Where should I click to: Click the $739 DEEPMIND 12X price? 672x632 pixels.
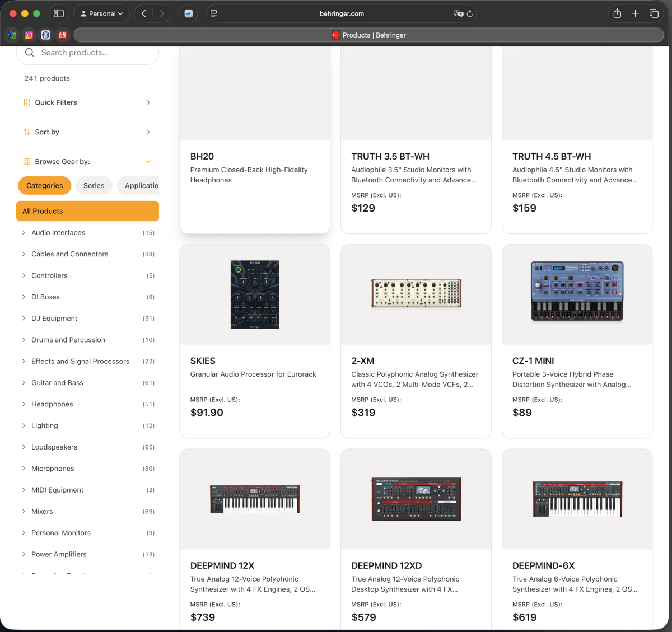pyautogui.click(x=203, y=617)
